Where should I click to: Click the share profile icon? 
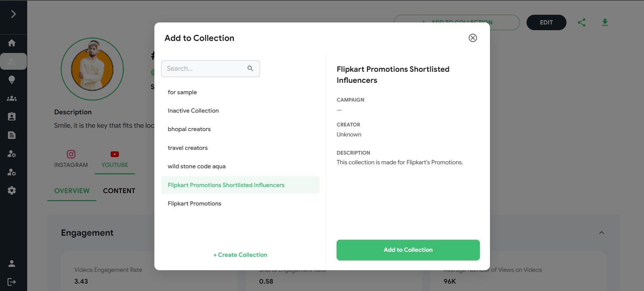pos(582,22)
